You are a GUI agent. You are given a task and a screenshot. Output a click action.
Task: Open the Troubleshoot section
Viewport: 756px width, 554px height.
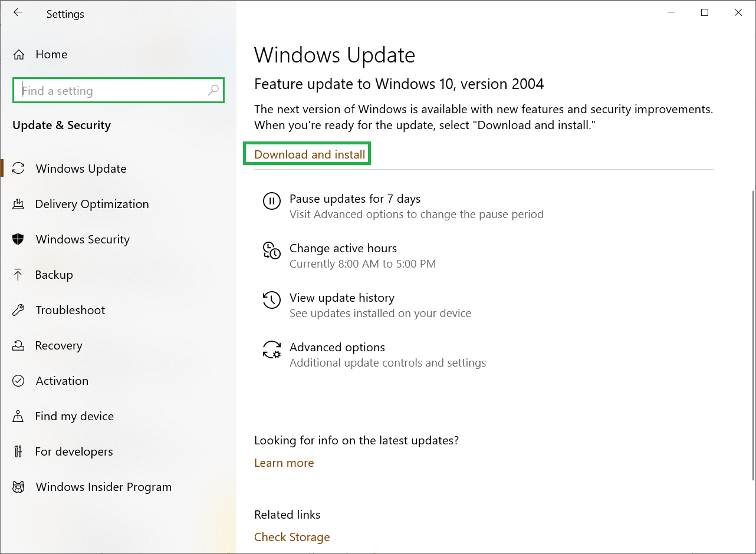[x=70, y=310]
